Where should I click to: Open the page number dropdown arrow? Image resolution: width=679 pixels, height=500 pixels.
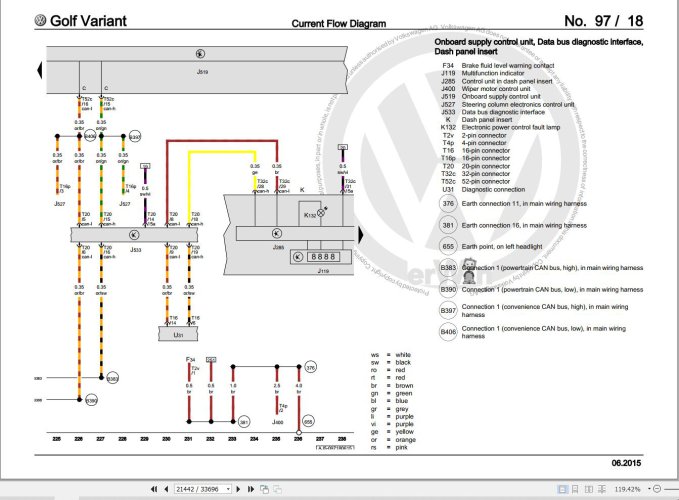(228, 489)
